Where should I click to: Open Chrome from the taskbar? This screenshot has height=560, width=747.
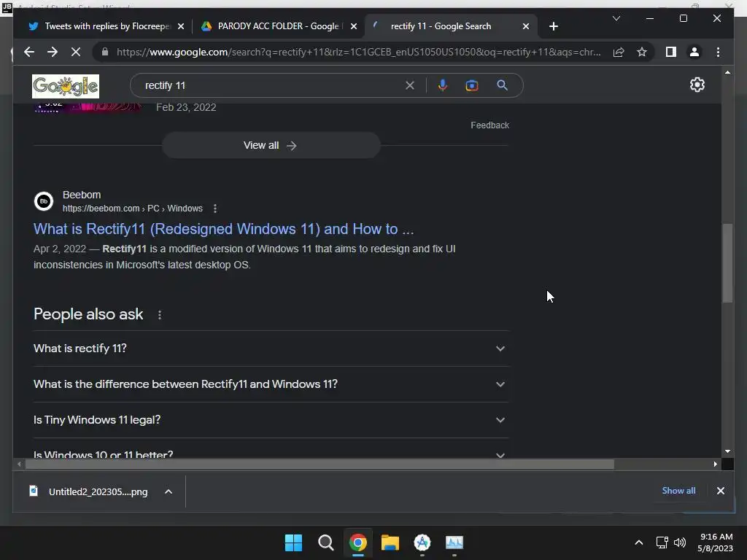click(357, 542)
